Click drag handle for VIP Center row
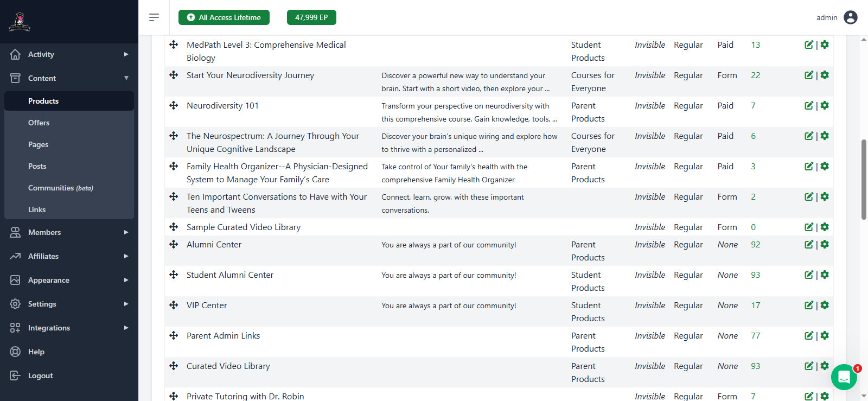 (x=174, y=305)
